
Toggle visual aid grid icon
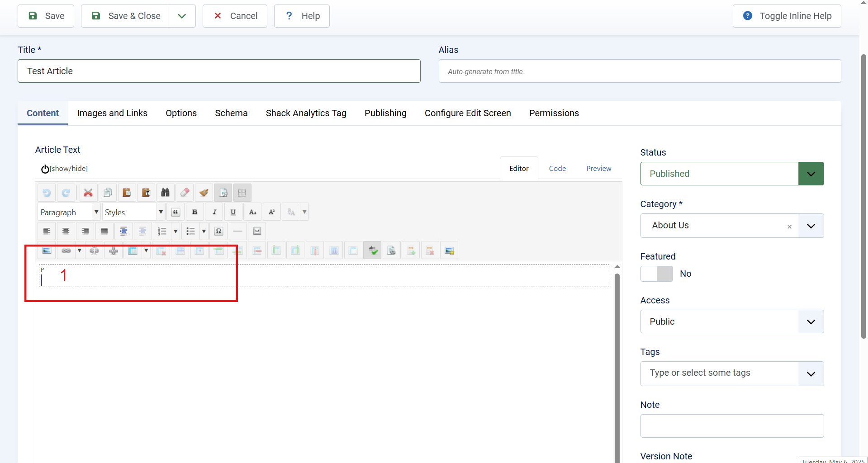click(x=242, y=193)
